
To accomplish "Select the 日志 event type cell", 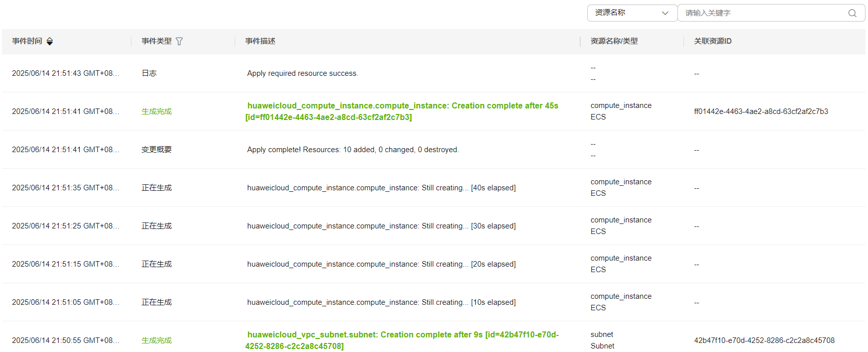I will pyautogui.click(x=149, y=73).
